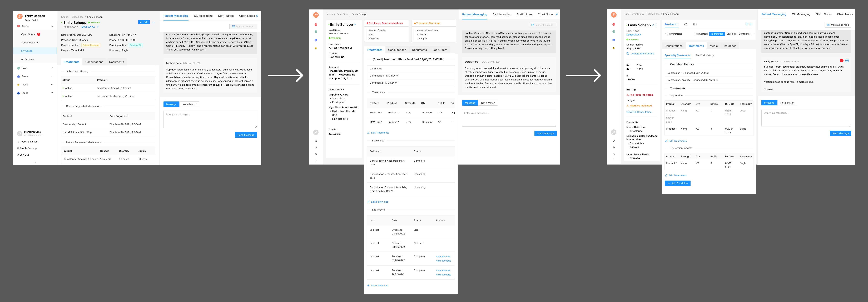Click the Picnic brand icon in first screen sidebar
The image size is (868, 302).
[x=18, y=85]
